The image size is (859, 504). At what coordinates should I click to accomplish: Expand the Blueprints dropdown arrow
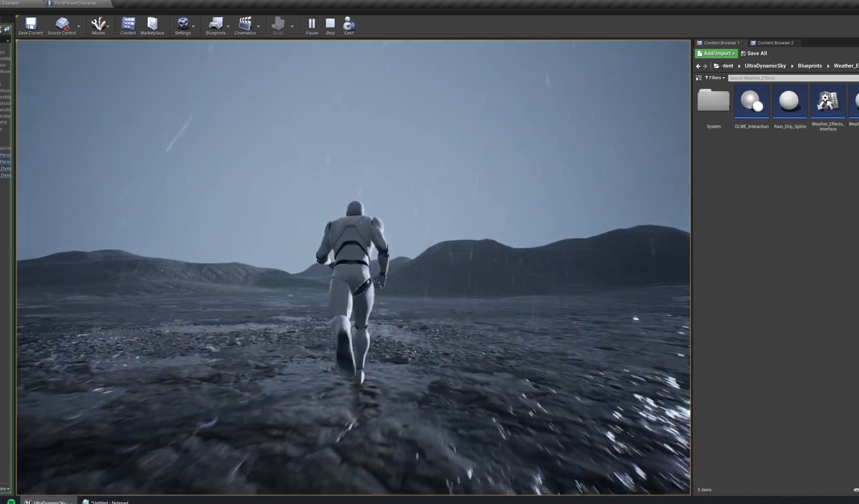(x=228, y=26)
